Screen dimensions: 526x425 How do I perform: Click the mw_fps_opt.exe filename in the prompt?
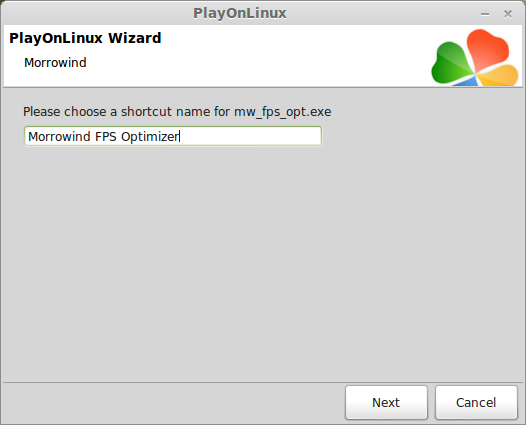click(x=283, y=112)
